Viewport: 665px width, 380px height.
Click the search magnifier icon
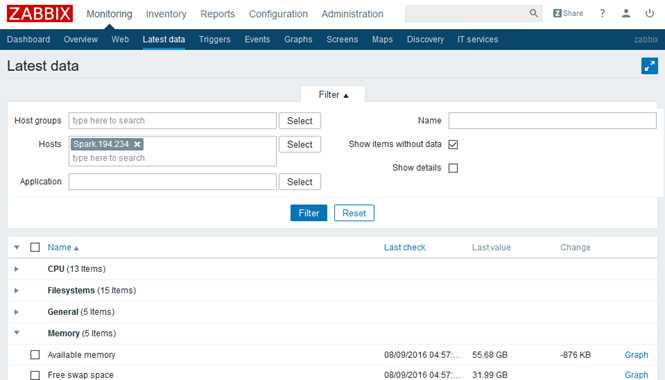(533, 13)
